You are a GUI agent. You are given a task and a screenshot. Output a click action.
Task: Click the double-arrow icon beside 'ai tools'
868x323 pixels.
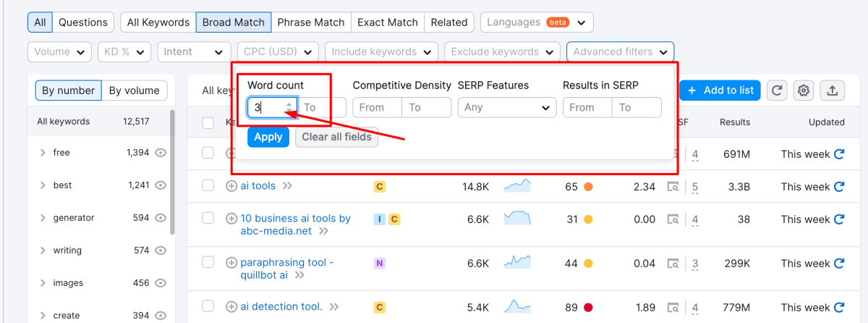(287, 186)
